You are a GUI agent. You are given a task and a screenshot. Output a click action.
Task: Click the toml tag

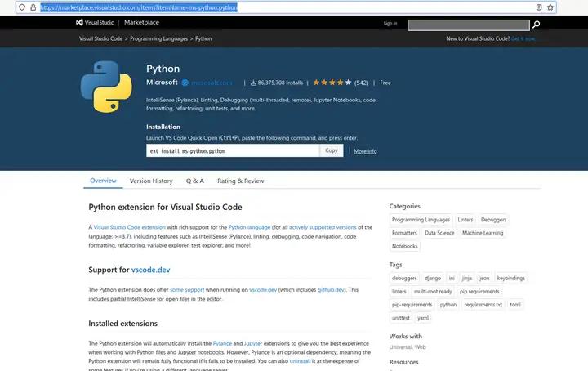515,305
